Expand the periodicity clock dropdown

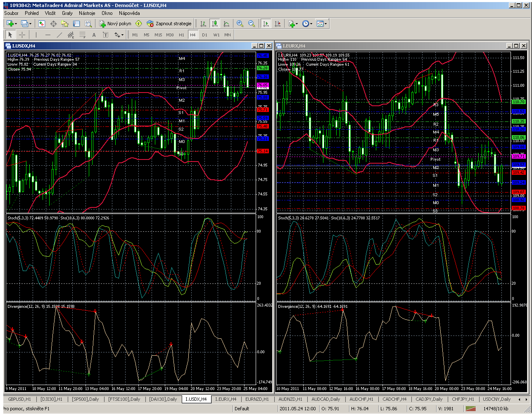click(311, 24)
